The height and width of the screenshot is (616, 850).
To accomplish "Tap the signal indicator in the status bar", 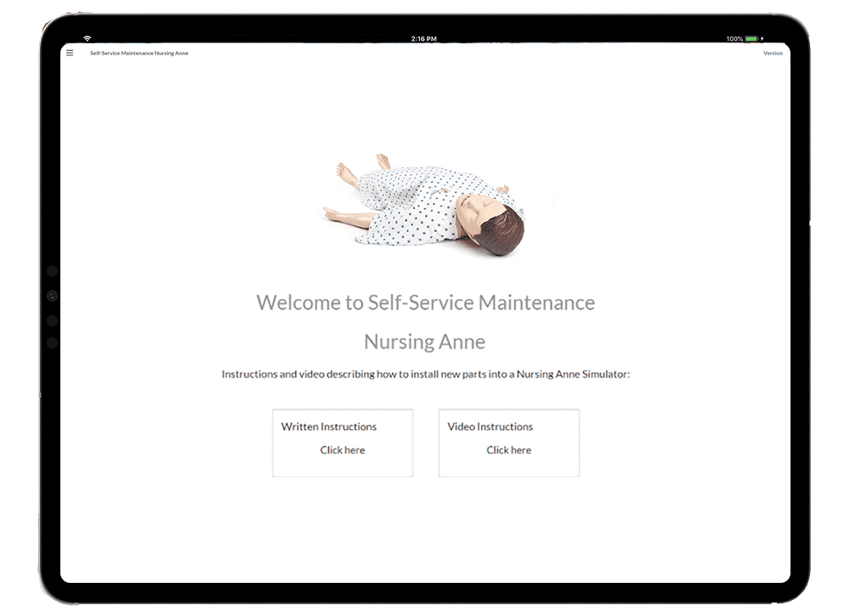I will (x=85, y=37).
